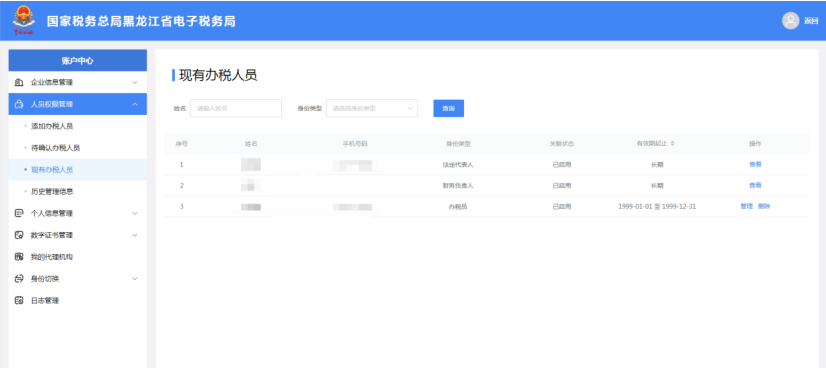Open the 我的代理机构 menu label

(52, 257)
